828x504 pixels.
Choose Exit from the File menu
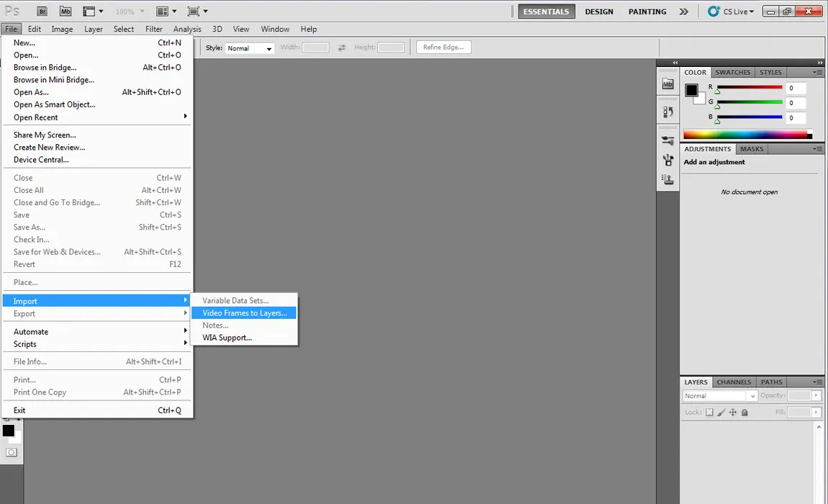97,410
